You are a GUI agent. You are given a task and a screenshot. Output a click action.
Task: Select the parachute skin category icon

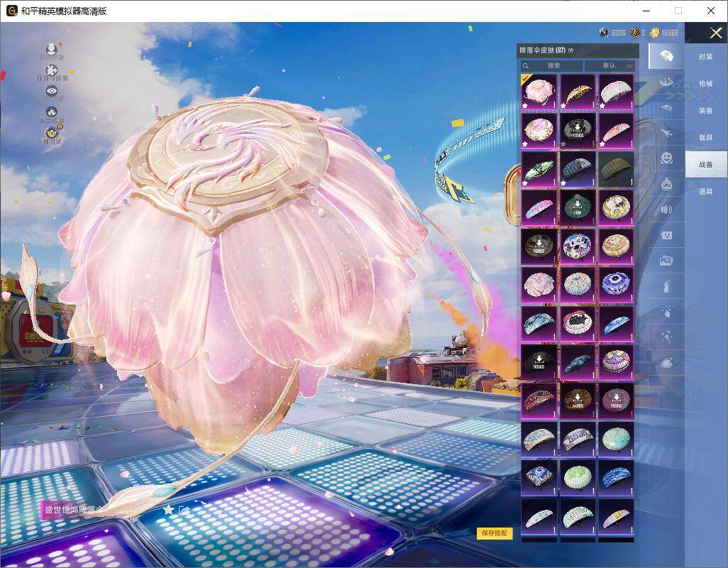tap(666, 57)
